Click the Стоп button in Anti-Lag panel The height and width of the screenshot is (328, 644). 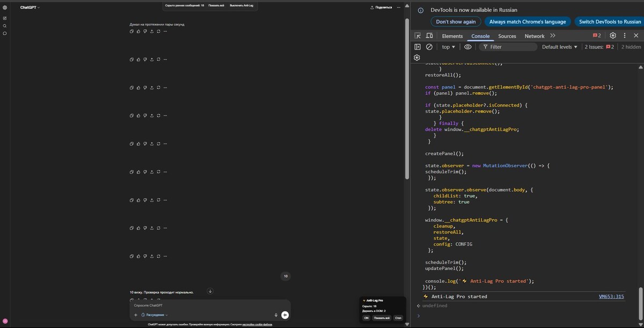[x=398, y=318]
